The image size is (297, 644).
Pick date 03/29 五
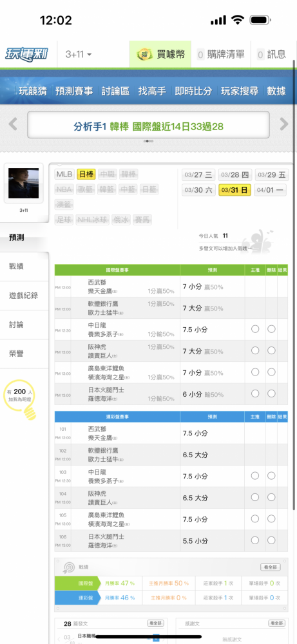pyautogui.click(x=272, y=175)
